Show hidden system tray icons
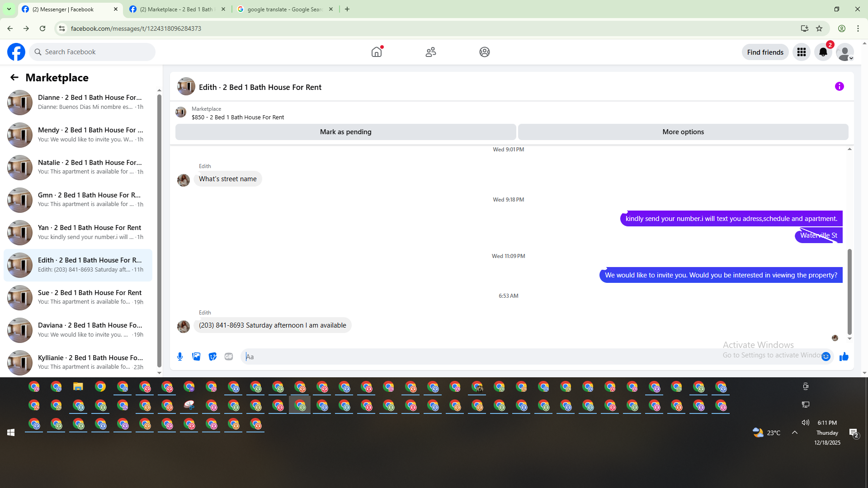 [x=795, y=432]
